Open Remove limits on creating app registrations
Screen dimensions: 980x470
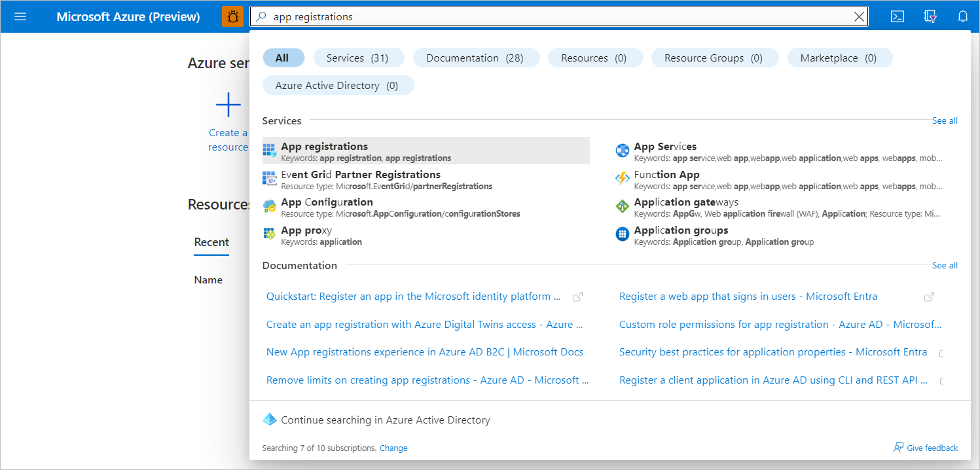click(427, 380)
